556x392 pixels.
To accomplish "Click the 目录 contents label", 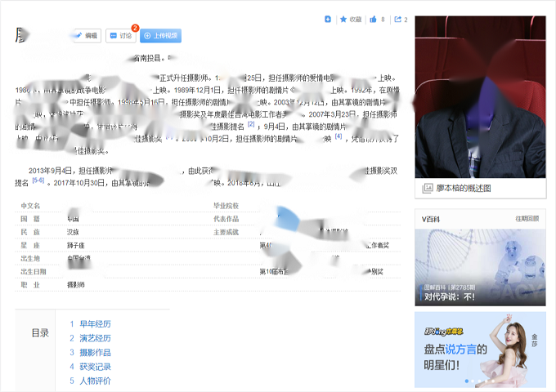I will point(40,333).
